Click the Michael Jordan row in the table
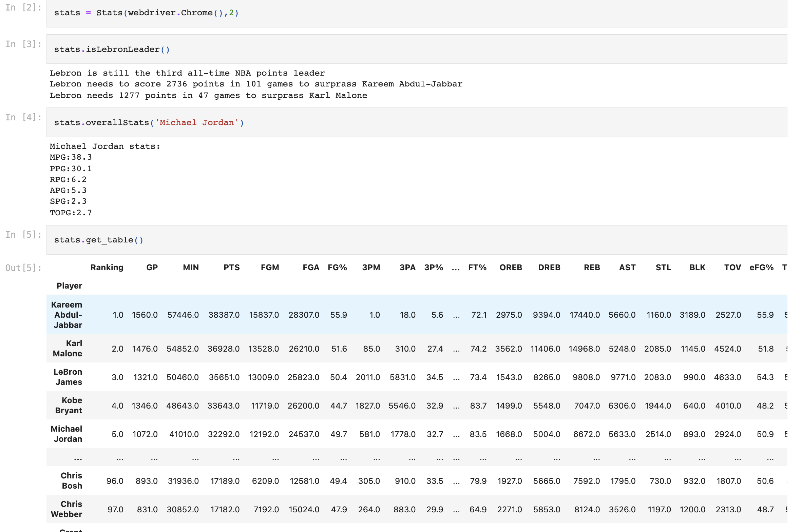The image size is (802, 532). [339, 434]
